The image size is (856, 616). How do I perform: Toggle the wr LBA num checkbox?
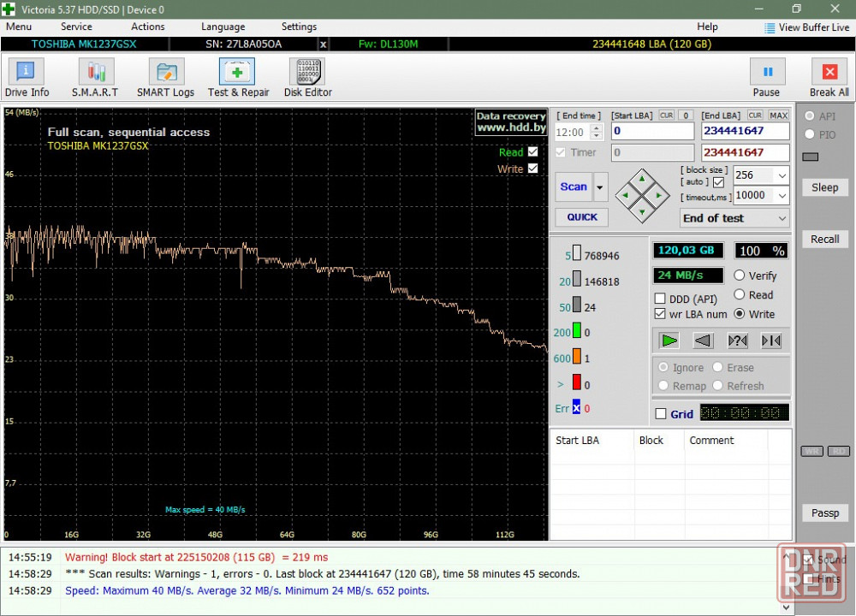coord(660,314)
